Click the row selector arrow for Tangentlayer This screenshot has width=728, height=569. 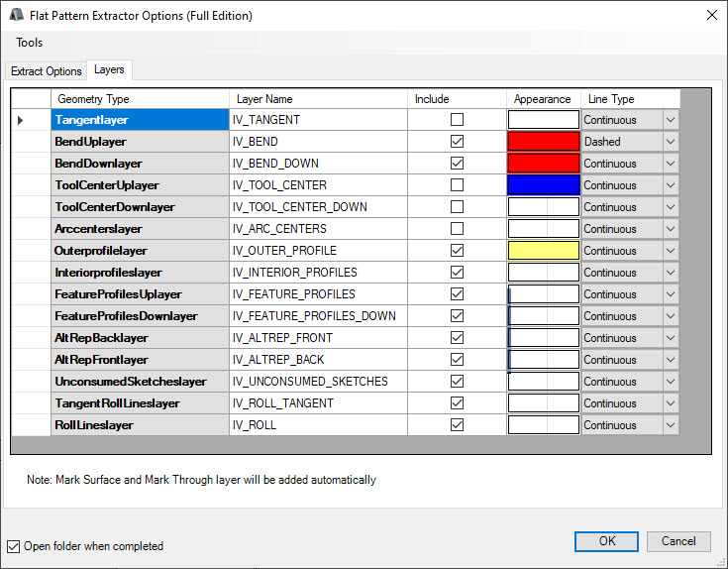pos(21,120)
